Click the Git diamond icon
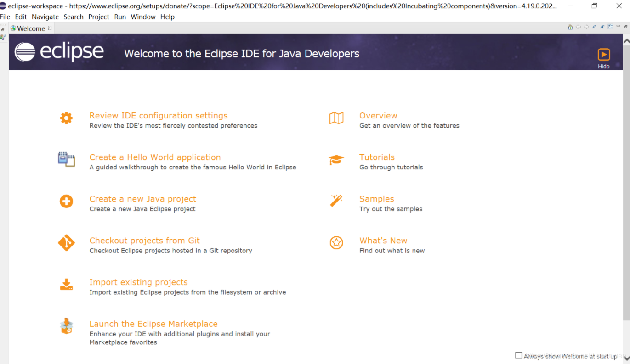Screen dimensions: 630x364 [66, 242]
